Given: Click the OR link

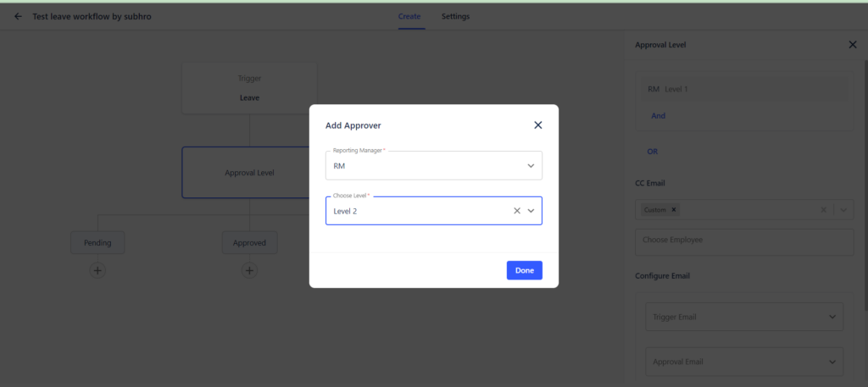Looking at the screenshot, I should click(652, 152).
